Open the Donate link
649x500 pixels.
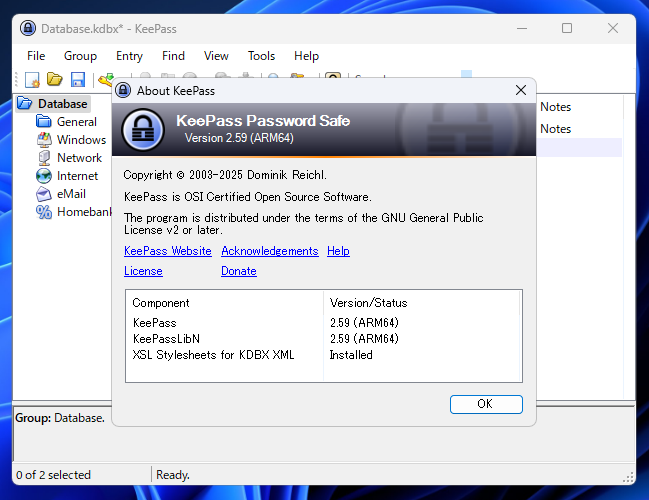239,271
